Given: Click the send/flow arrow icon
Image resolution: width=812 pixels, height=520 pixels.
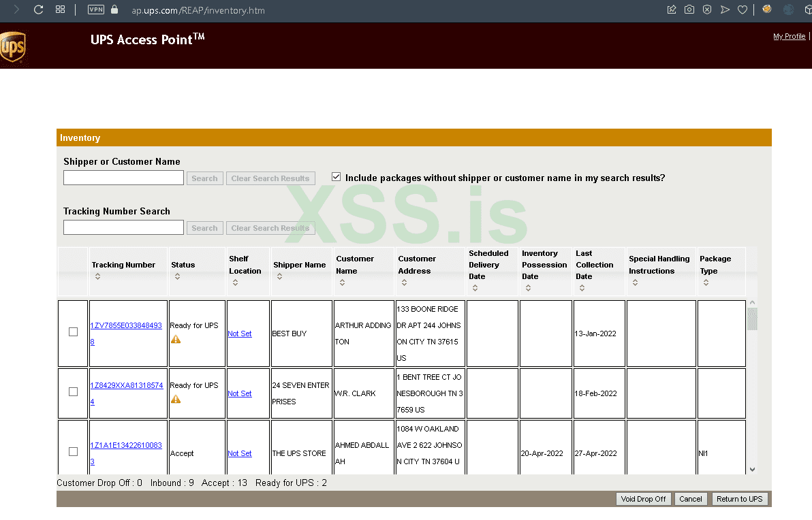Looking at the screenshot, I should (x=725, y=10).
